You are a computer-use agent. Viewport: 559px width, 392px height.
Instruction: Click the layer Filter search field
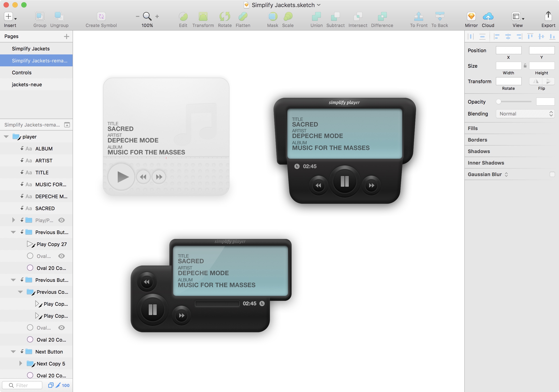click(22, 385)
